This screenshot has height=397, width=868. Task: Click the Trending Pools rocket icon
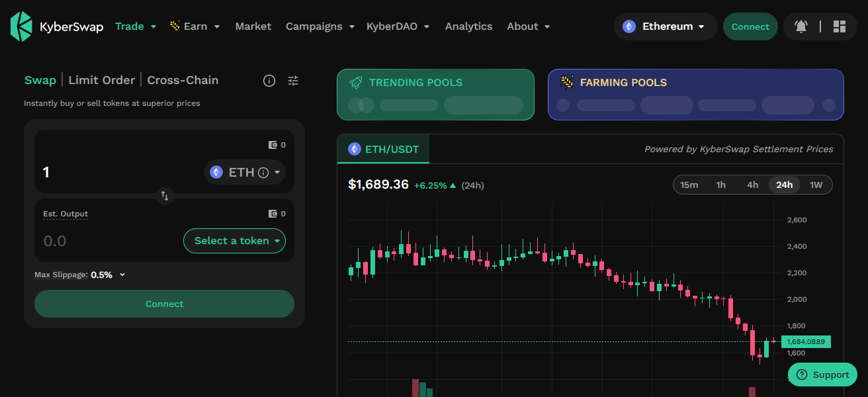click(356, 83)
